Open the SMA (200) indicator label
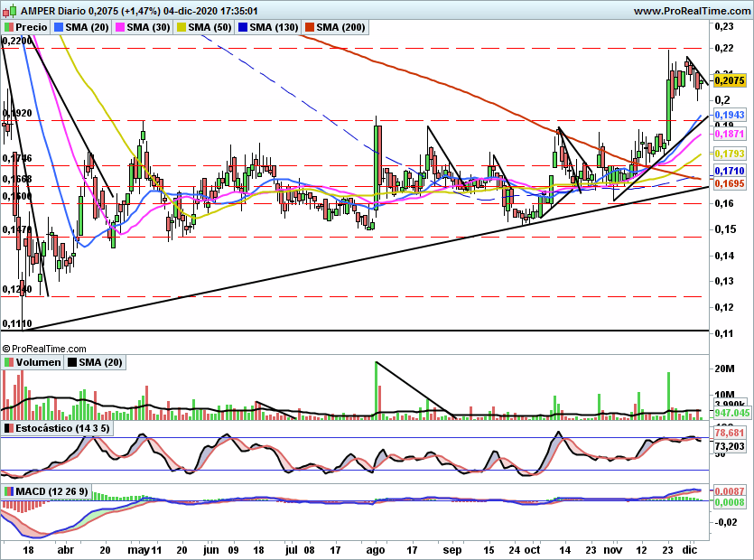The height and width of the screenshot is (560, 754). (x=340, y=27)
